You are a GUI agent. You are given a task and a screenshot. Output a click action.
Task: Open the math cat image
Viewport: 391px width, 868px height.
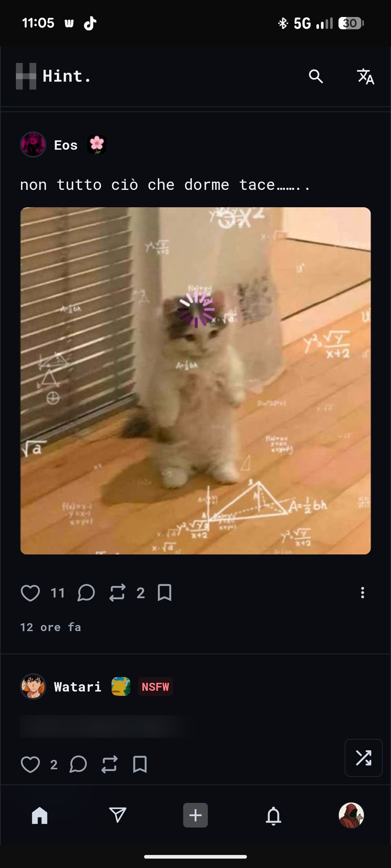pos(195,380)
